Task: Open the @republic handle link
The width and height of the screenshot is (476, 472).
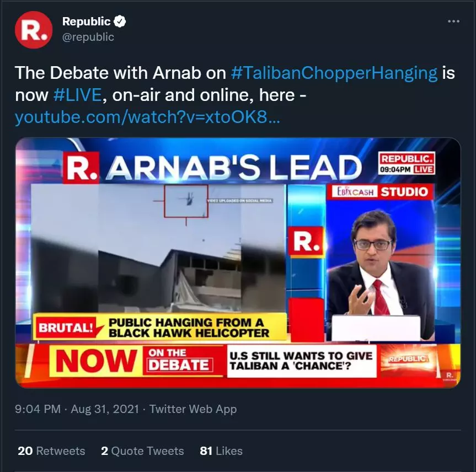Action: tap(88, 37)
